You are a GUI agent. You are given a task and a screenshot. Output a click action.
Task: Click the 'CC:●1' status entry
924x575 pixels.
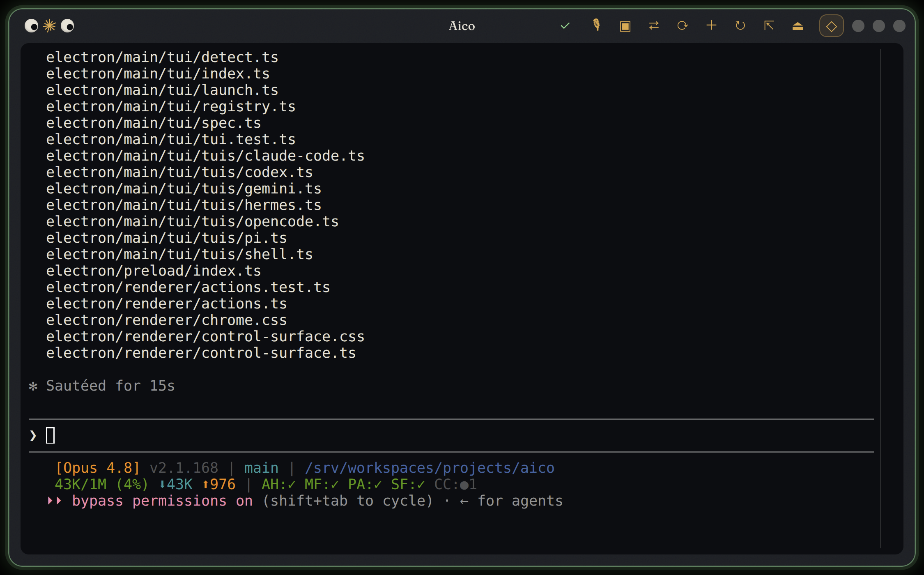click(455, 484)
